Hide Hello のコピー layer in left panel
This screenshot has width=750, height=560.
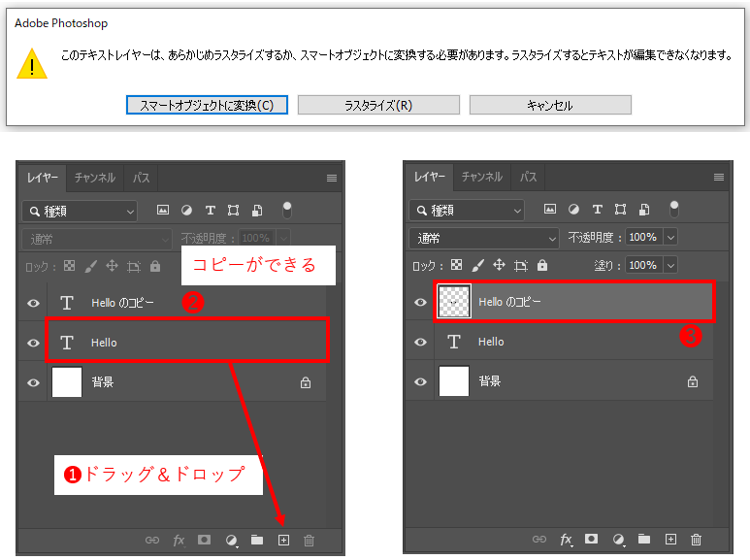[x=33, y=303]
